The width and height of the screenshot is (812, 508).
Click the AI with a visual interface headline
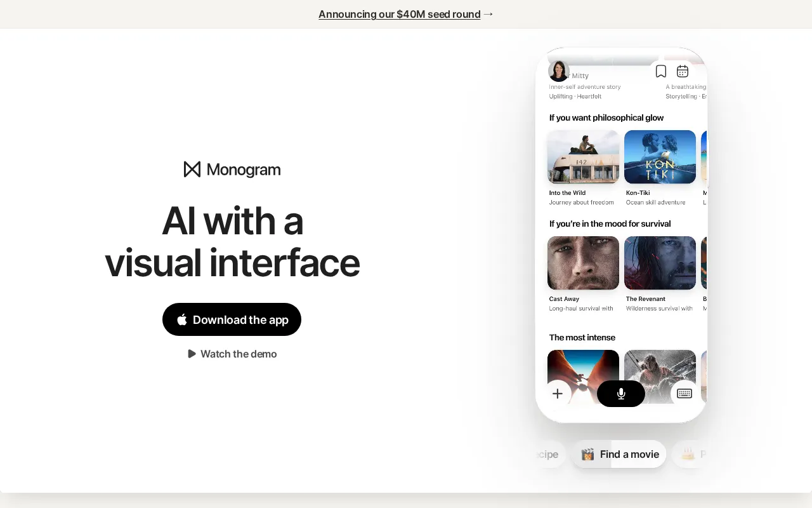tap(232, 241)
